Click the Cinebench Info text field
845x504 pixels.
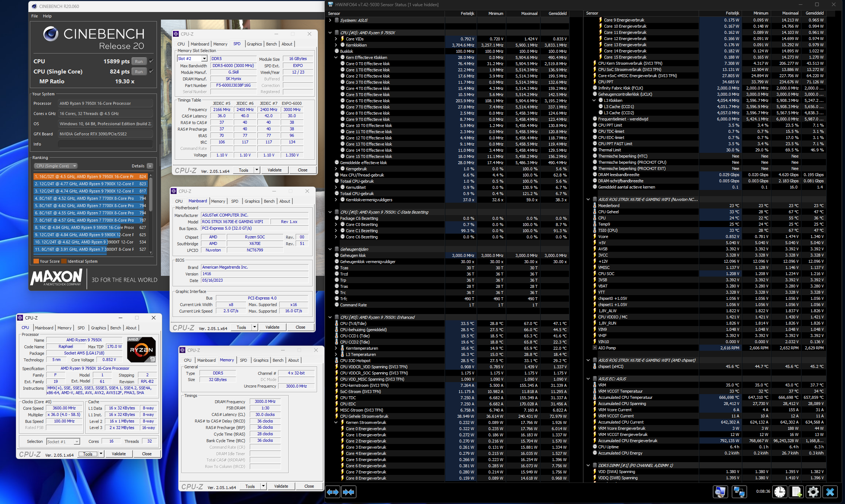(105, 144)
